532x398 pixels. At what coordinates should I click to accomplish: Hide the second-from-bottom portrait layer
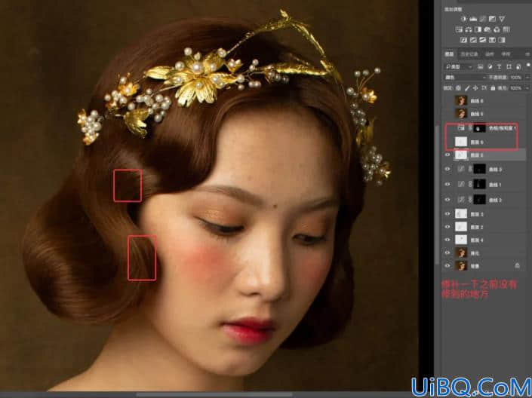447,253
